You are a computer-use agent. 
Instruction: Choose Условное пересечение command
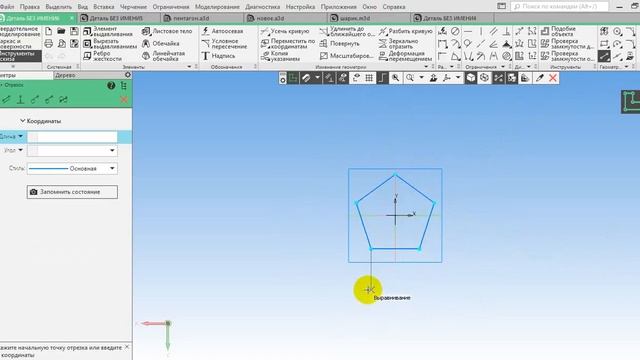(224, 44)
